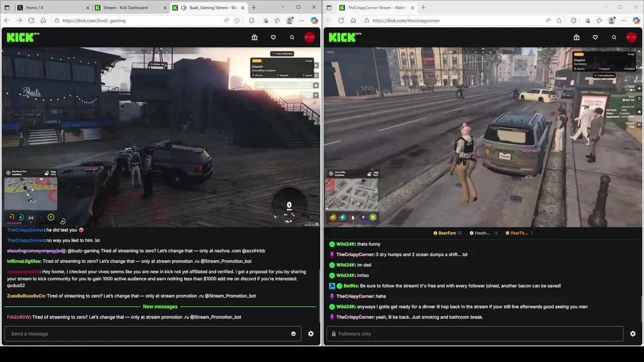The image size is (644, 362).
Task: Go to home page in thecrispycorner window
Action: click(x=353, y=21)
